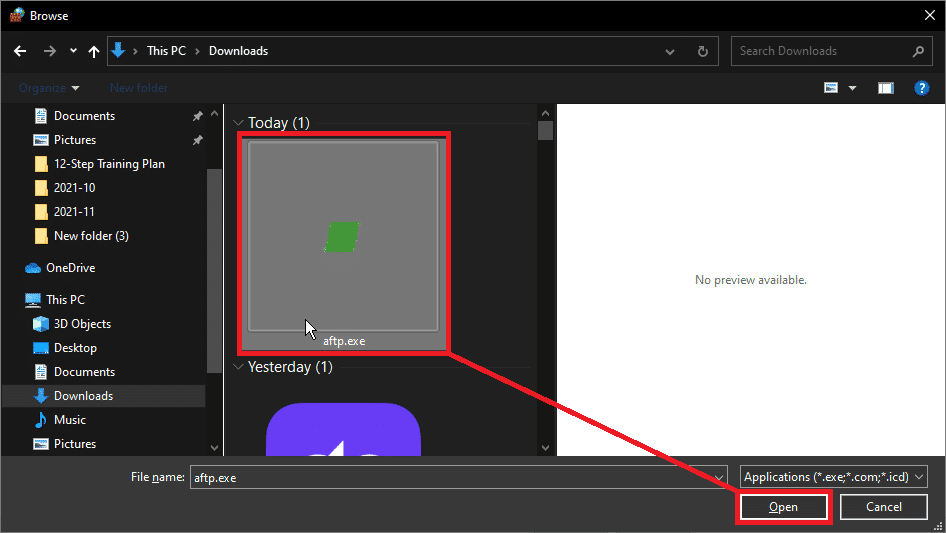This screenshot has height=533, width=946.
Task: Open the Organize menu
Action: (x=48, y=88)
